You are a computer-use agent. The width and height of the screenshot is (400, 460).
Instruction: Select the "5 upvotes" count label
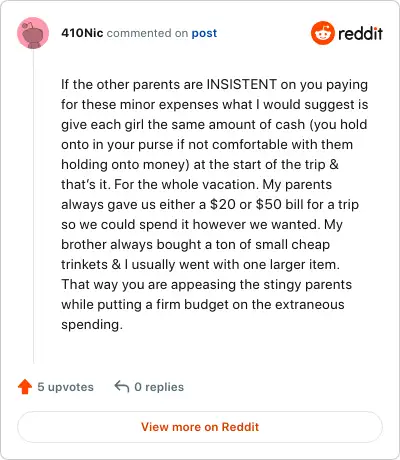(65, 387)
